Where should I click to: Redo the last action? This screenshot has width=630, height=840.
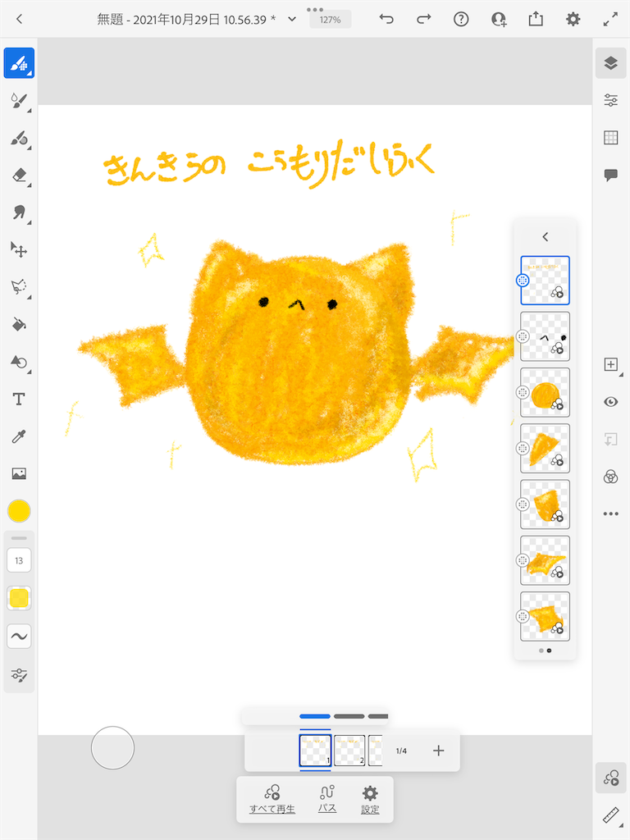coord(424,20)
